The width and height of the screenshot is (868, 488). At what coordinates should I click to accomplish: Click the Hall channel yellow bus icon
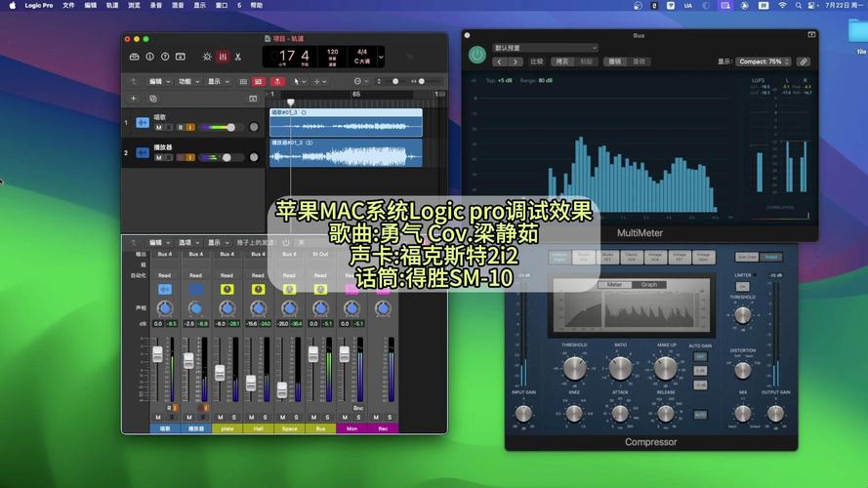point(258,289)
